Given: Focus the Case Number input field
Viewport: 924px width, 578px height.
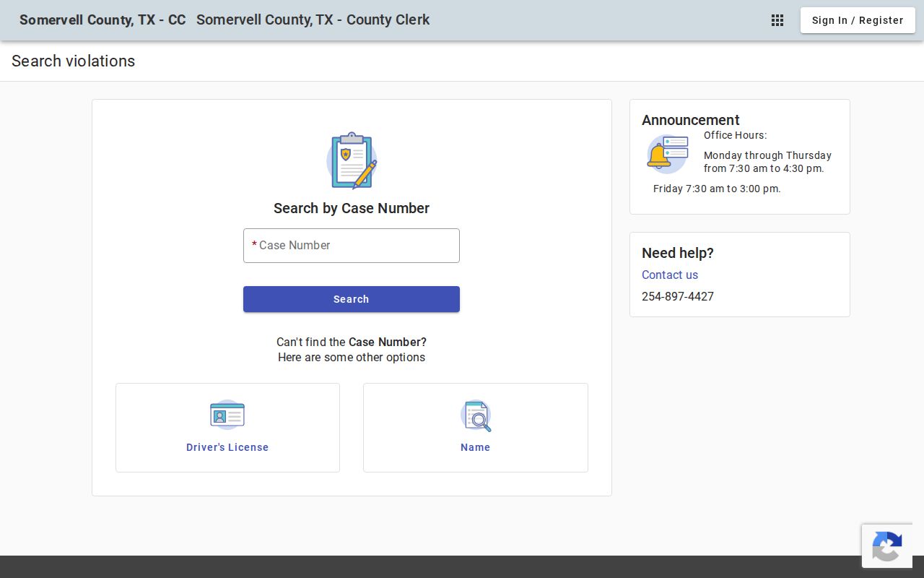Looking at the screenshot, I should click(352, 246).
